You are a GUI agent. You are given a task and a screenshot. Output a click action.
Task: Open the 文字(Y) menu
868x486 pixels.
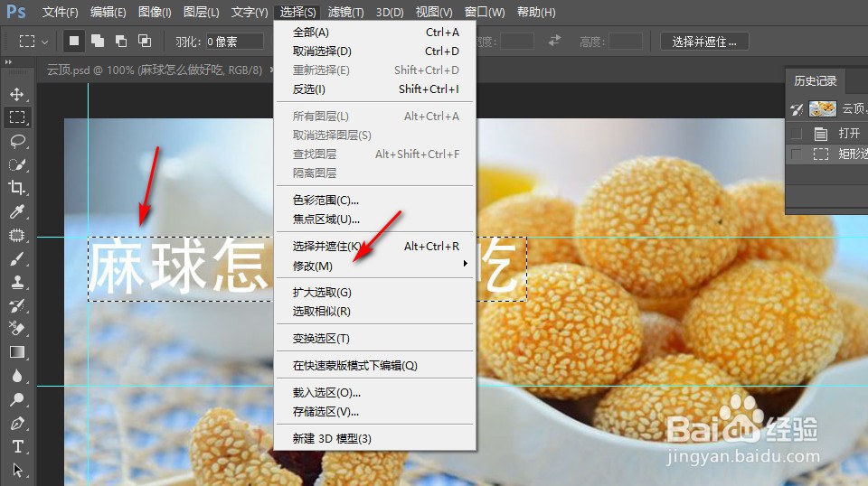(x=250, y=12)
